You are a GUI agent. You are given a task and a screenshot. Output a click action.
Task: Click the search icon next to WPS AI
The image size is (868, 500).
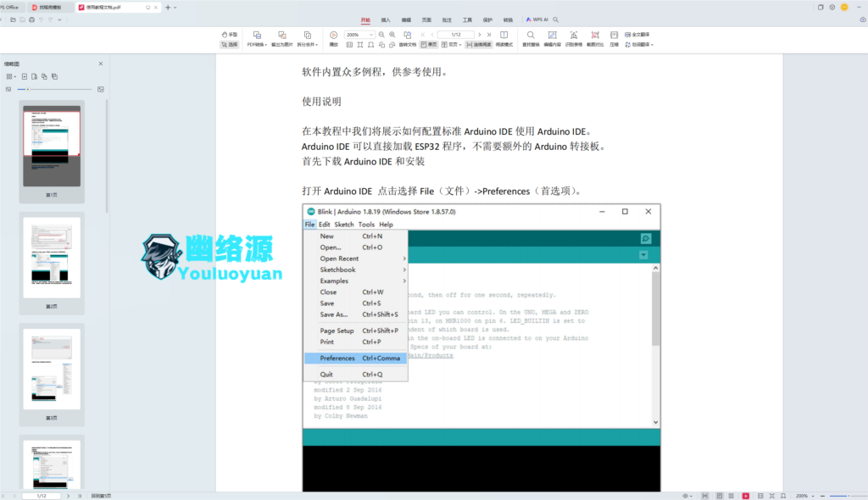pyautogui.click(x=556, y=20)
